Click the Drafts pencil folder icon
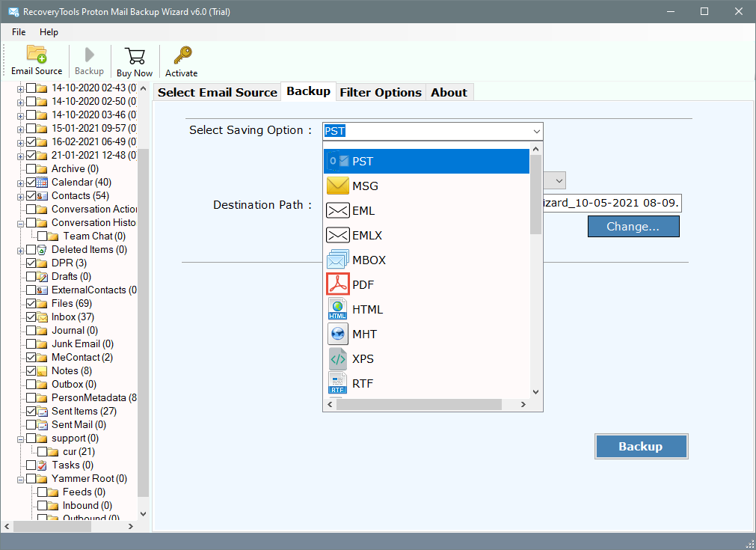Viewport: 756px width, 550px height. (42, 276)
